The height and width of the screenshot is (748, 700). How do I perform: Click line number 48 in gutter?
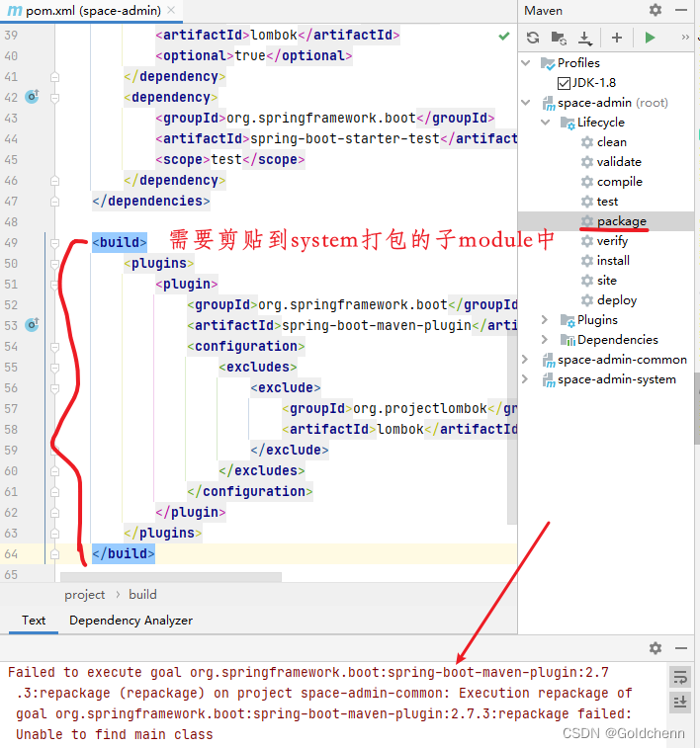[x=11, y=221]
